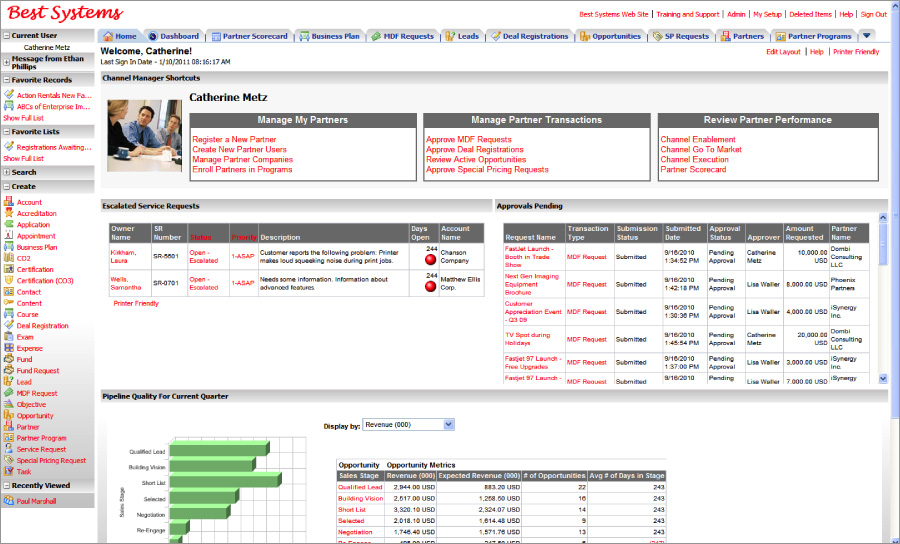The height and width of the screenshot is (544, 900).
Task: Collapse the Favorite Records section
Action: coord(6,80)
